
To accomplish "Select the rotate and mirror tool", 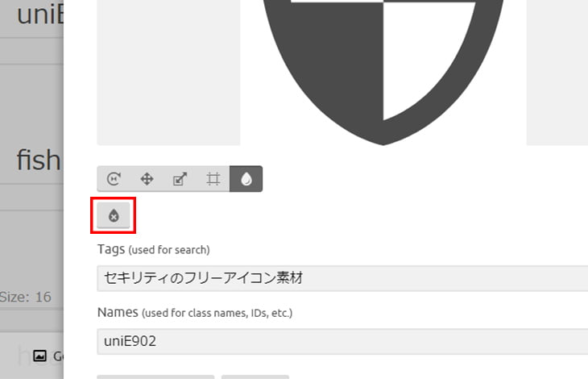I will pyautogui.click(x=114, y=179).
